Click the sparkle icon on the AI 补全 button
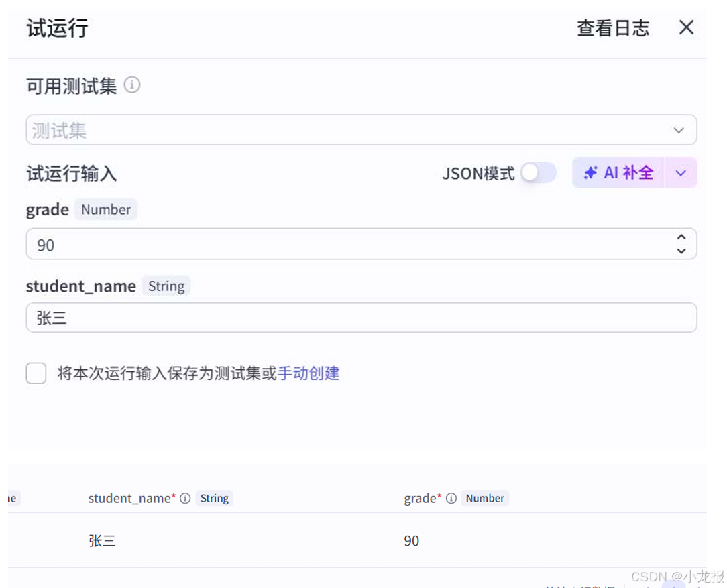 [590, 172]
